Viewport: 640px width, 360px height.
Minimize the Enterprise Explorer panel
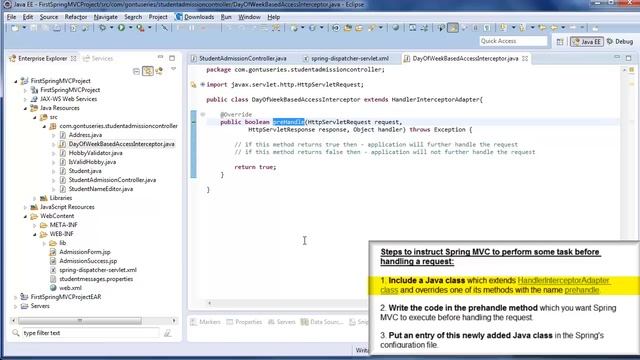pos(160,58)
